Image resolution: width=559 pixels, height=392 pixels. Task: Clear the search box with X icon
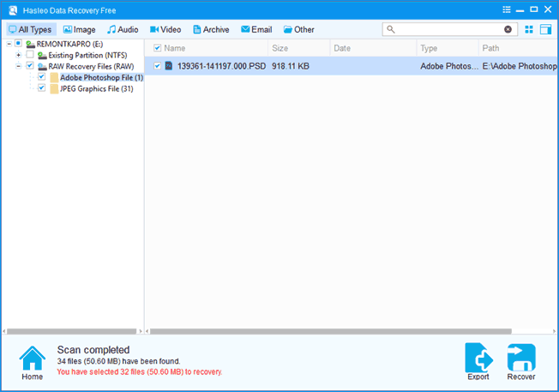[x=508, y=29]
